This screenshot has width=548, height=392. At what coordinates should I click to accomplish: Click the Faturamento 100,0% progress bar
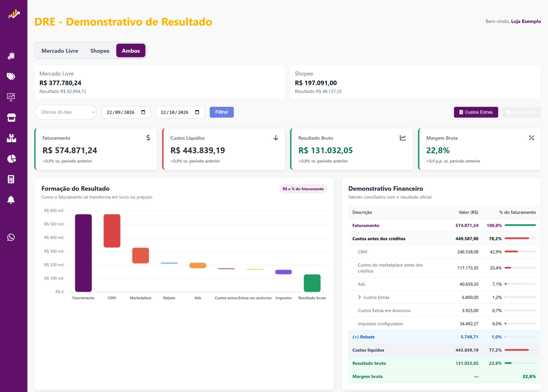point(520,225)
